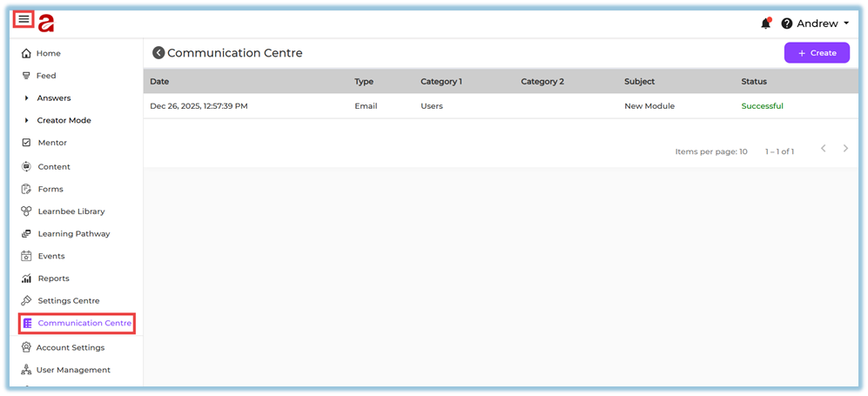Image resolution: width=868 pixels, height=396 pixels.
Task: Click the help question mark icon
Action: tap(787, 23)
